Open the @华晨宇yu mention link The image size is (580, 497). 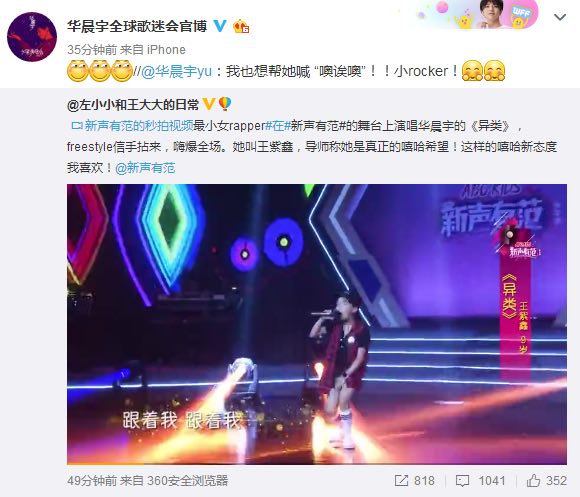tap(176, 71)
